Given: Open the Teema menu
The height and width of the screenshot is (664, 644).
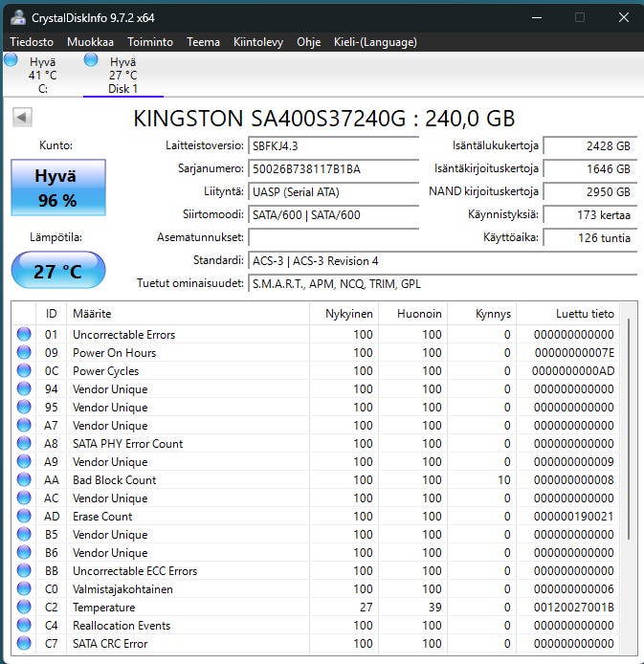Looking at the screenshot, I should 203,42.
